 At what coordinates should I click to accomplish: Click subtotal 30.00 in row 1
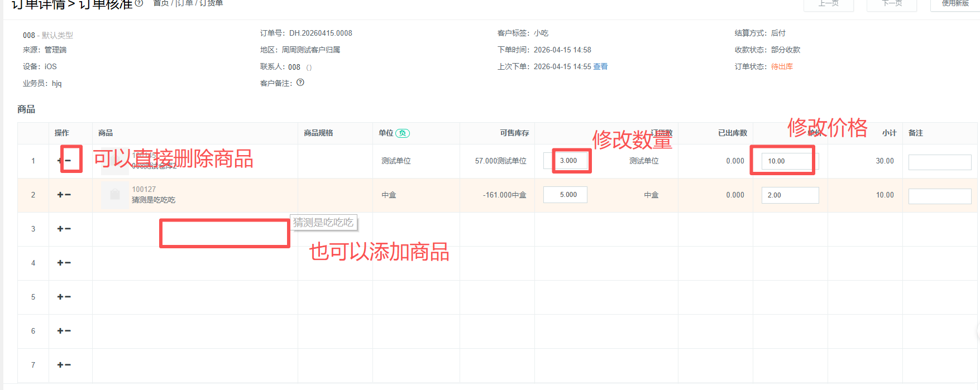pos(885,161)
